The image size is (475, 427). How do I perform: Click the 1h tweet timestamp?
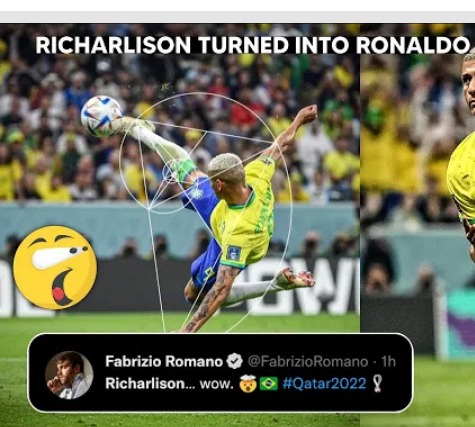(388, 361)
